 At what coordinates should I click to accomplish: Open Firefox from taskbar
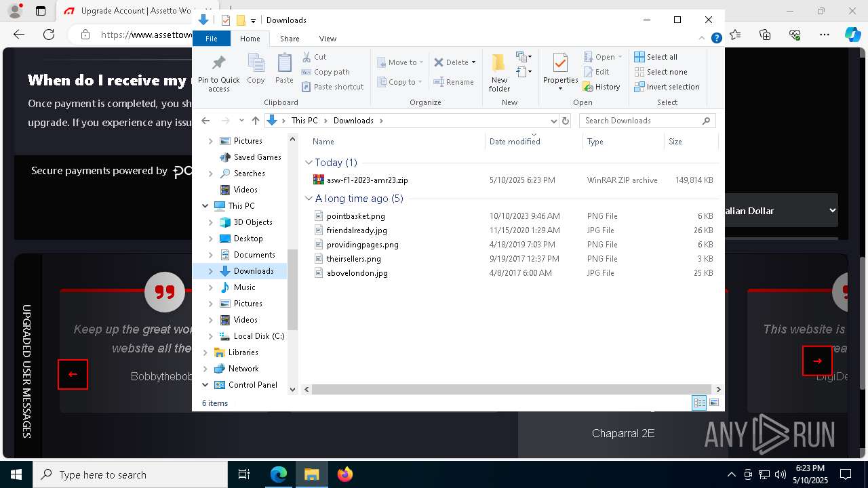click(345, 474)
